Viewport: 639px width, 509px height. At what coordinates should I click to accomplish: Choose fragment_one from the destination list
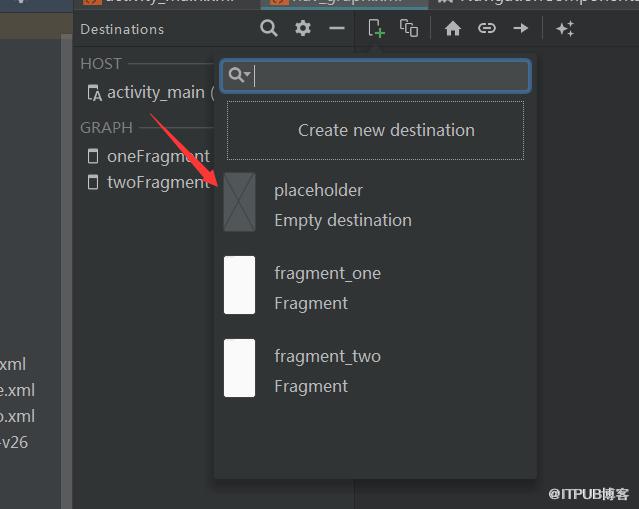click(x=375, y=285)
